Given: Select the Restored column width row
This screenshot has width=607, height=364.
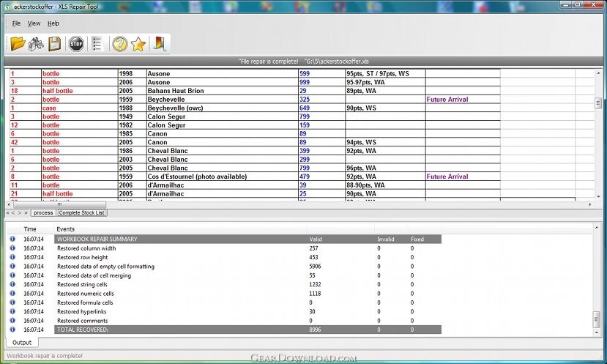Looking at the screenshot, I should point(247,248).
